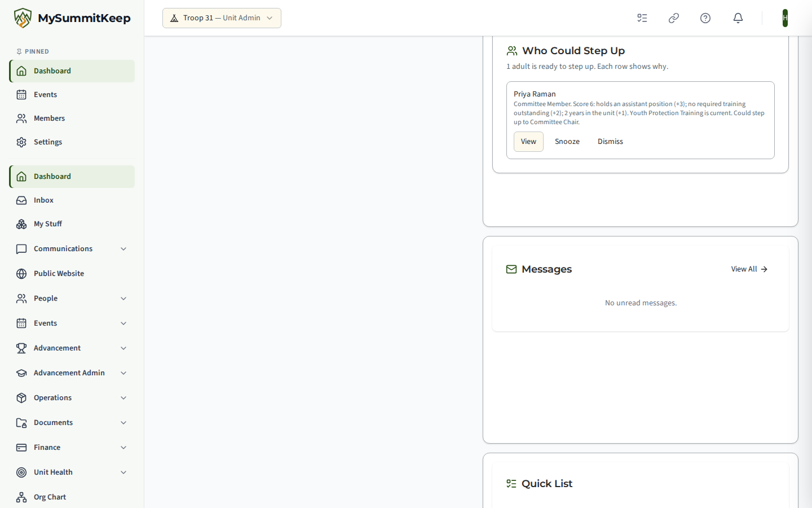
Task: Expand the People chevron
Action: (x=123, y=299)
